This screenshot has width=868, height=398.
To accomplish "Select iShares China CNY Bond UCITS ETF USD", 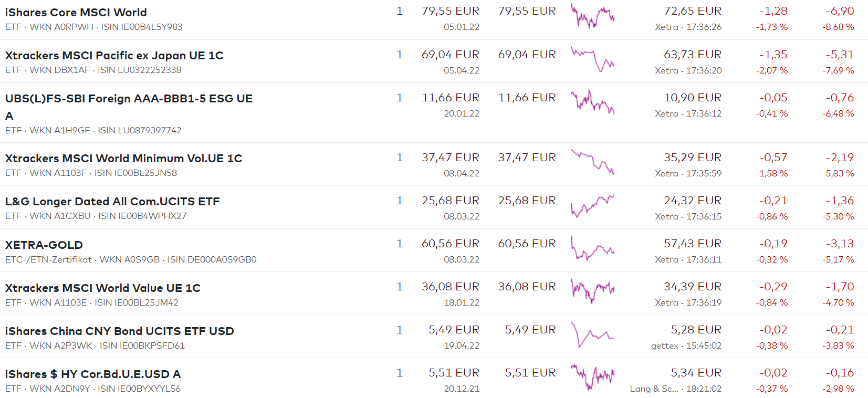I will (x=120, y=331).
